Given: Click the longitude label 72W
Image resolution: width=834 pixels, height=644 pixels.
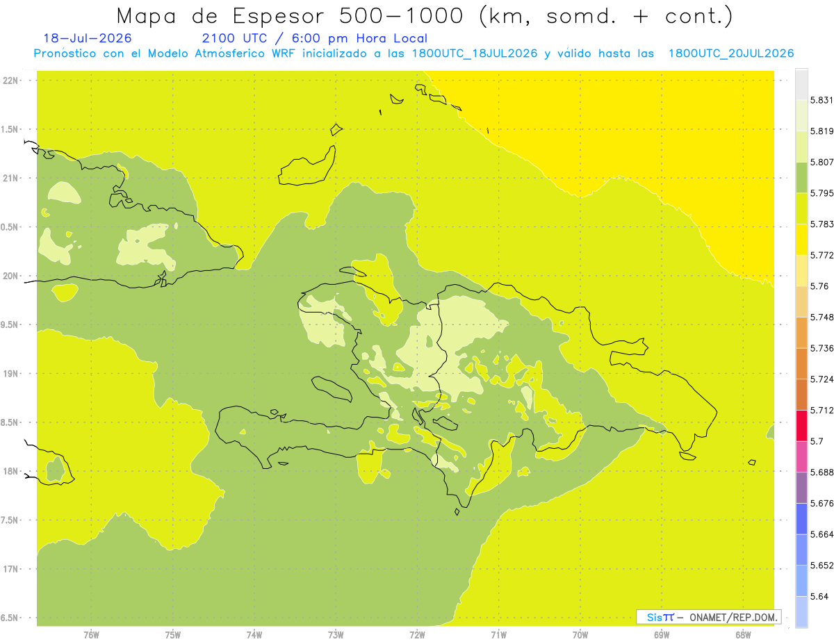Looking at the screenshot, I should tap(417, 635).
